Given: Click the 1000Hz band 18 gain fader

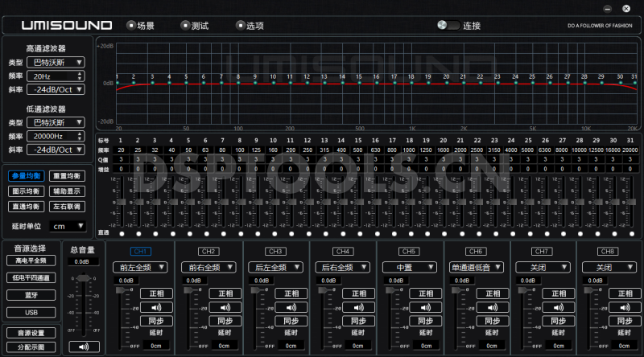Looking at the screenshot, I should (410, 202).
